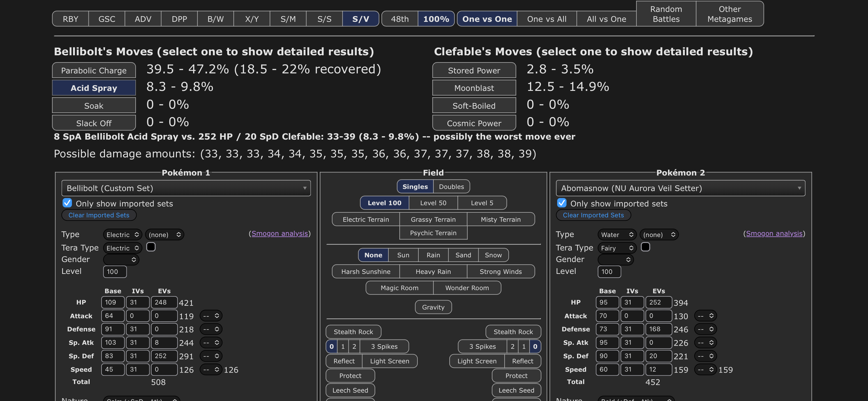
Task: Select Clefable's Moonblast move
Action: pyautogui.click(x=474, y=88)
